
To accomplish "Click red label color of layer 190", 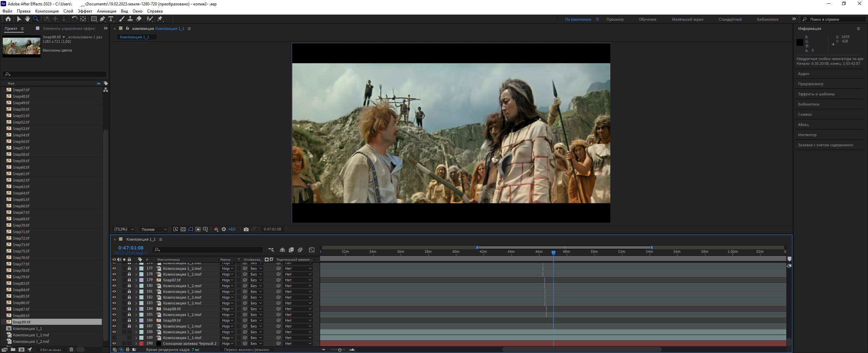I will tap(141, 343).
